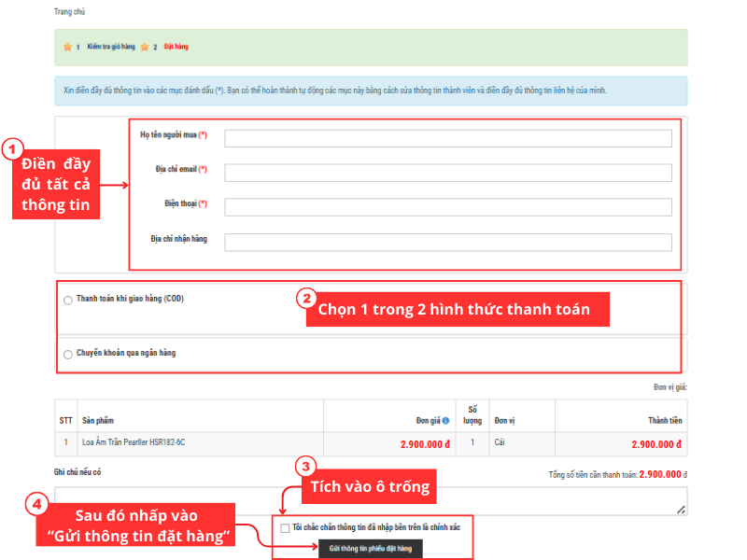Click the resize handle of the notes textarea
This screenshot has width=747, height=560.
(682, 510)
